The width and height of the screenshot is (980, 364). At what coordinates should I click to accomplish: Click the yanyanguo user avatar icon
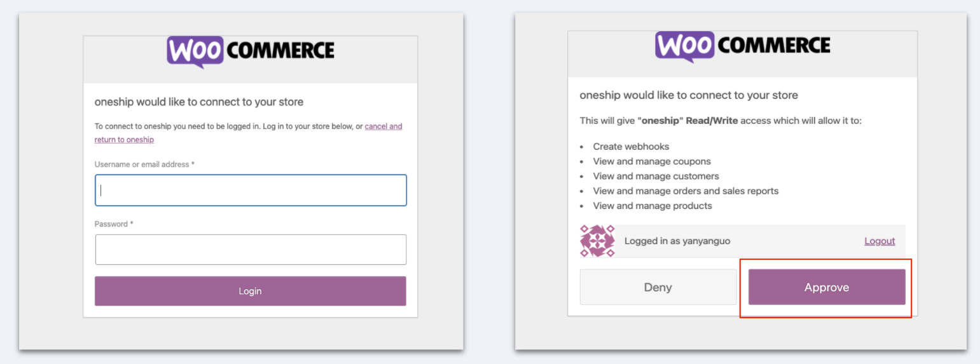(x=598, y=241)
